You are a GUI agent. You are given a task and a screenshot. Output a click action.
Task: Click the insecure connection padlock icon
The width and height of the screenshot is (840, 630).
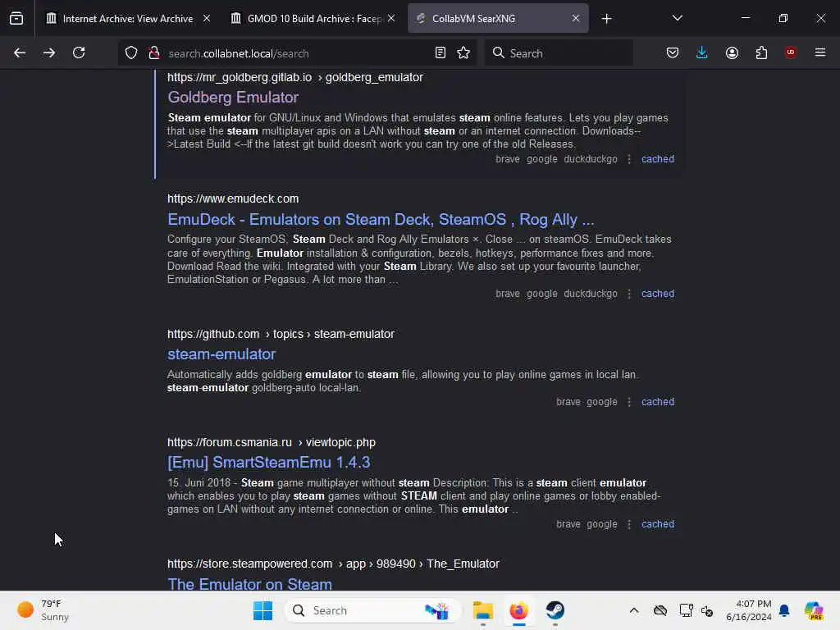[x=154, y=53]
